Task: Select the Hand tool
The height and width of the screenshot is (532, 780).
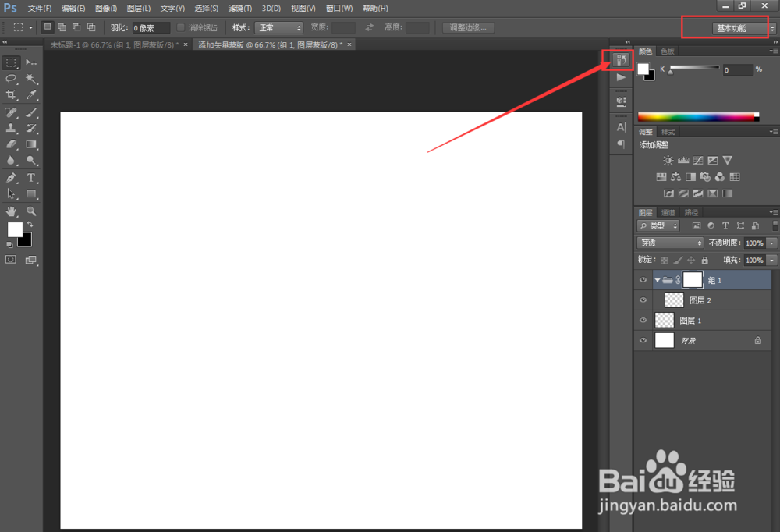Action: 11,211
